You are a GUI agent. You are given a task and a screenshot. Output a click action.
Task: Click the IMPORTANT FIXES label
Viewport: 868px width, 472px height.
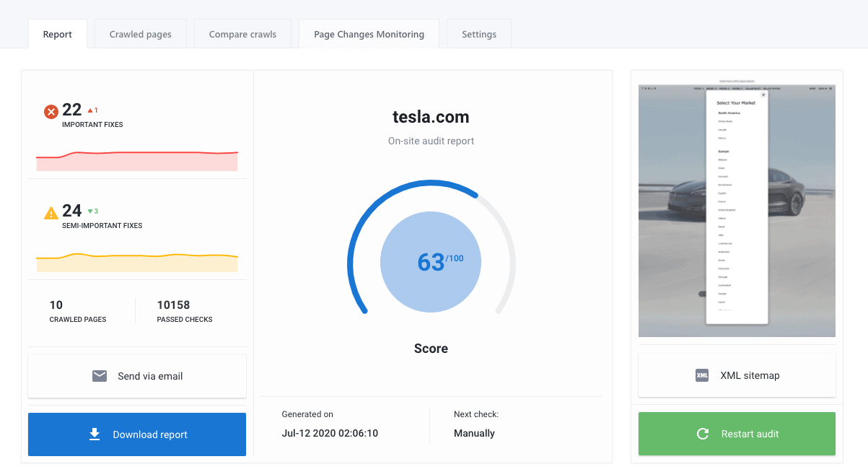(92, 125)
